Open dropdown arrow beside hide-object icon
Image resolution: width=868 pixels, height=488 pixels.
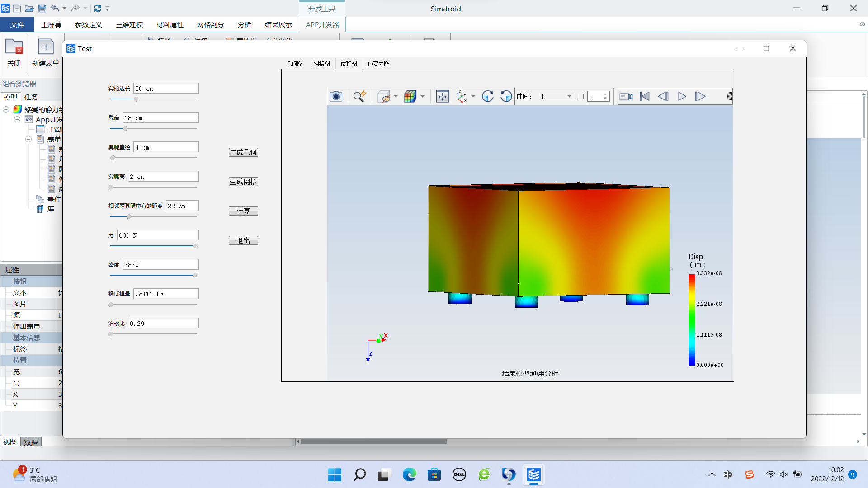[396, 96]
